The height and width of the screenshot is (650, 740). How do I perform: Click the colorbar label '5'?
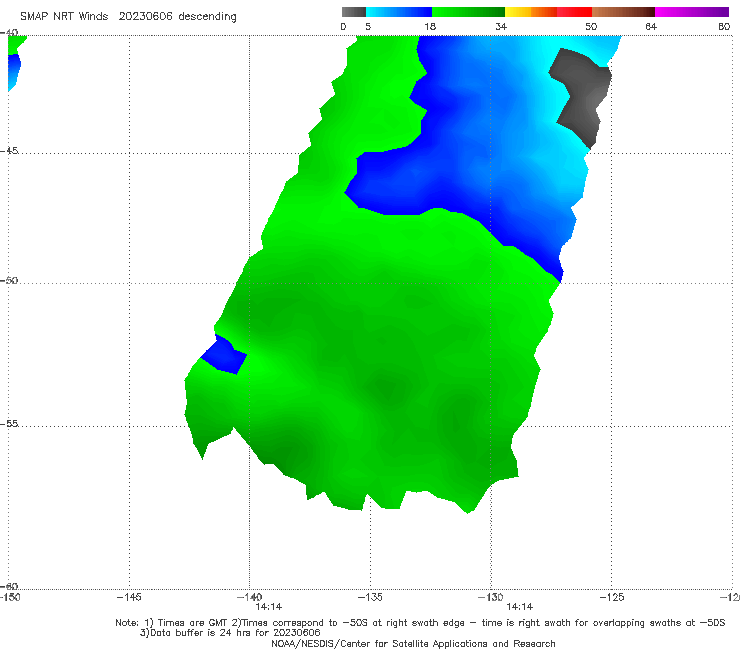(368, 27)
